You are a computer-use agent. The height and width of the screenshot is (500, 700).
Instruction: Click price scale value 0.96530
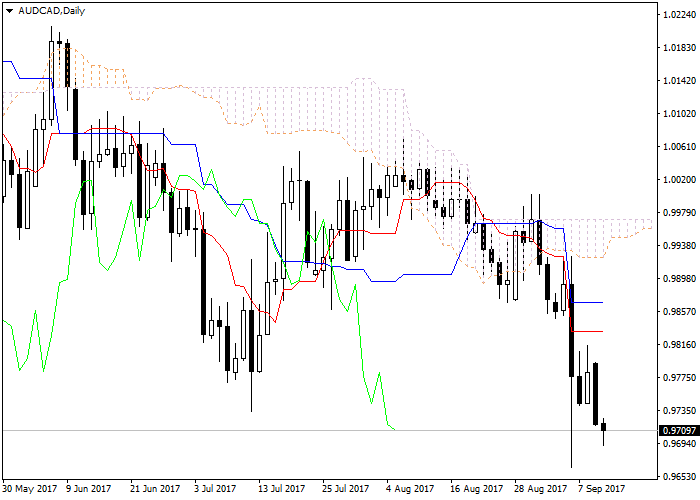[x=679, y=477]
